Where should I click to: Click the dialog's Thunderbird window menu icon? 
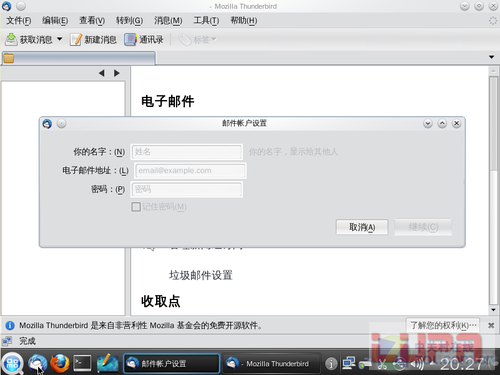47,124
